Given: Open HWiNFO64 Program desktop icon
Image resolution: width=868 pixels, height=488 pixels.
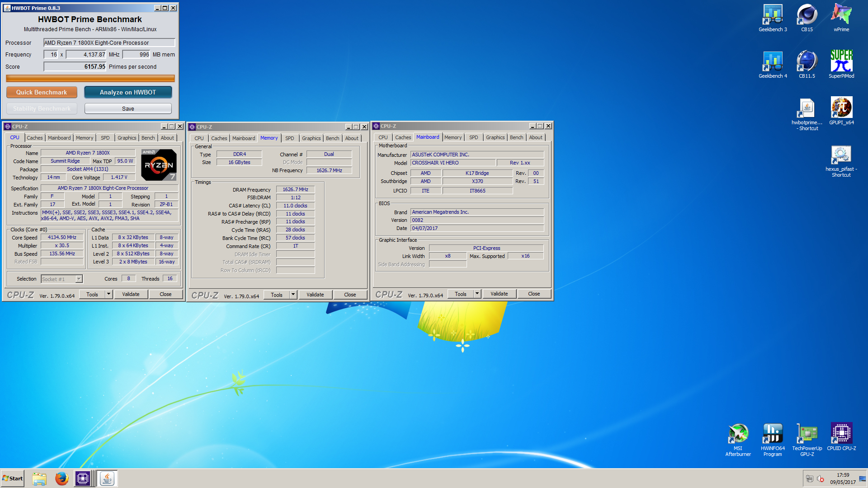Looking at the screenshot, I should 773,440.
